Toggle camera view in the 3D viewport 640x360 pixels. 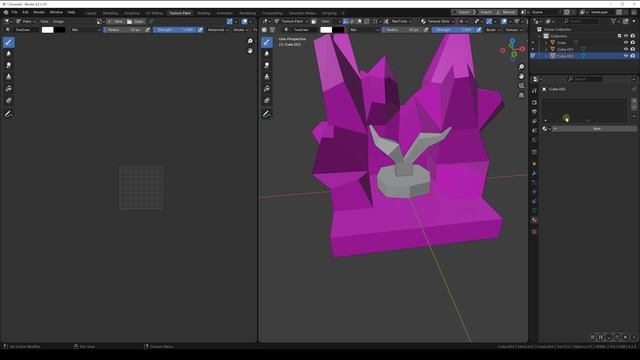point(521,86)
